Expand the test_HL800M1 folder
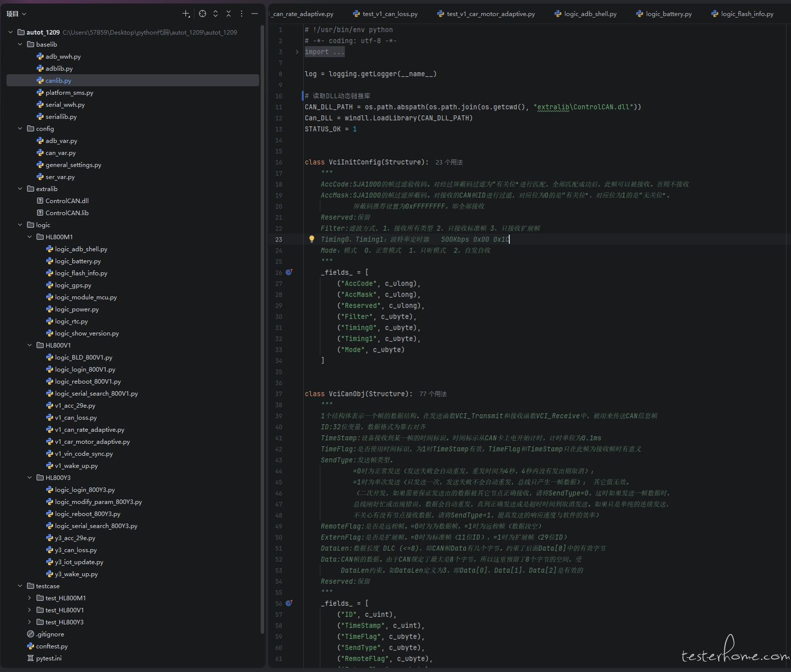791x672 pixels. (x=30, y=598)
